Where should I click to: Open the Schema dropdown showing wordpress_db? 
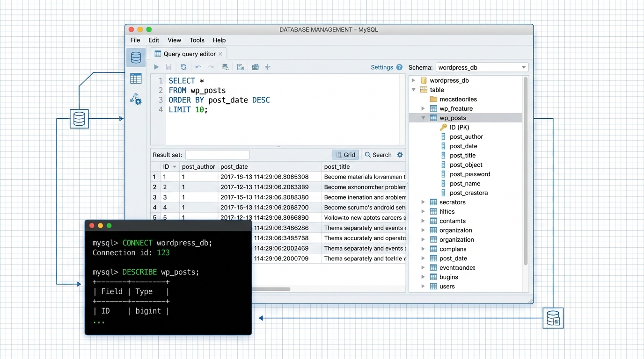pyautogui.click(x=482, y=67)
